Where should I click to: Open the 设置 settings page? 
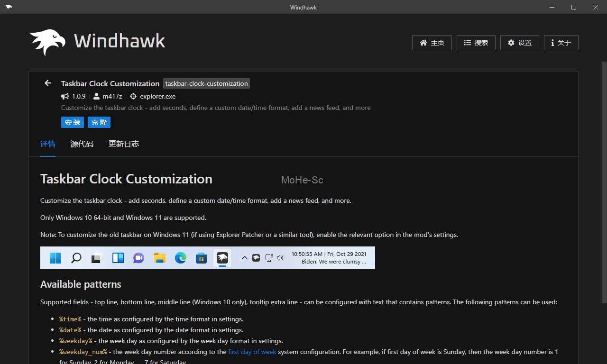pyautogui.click(x=519, y=43)
